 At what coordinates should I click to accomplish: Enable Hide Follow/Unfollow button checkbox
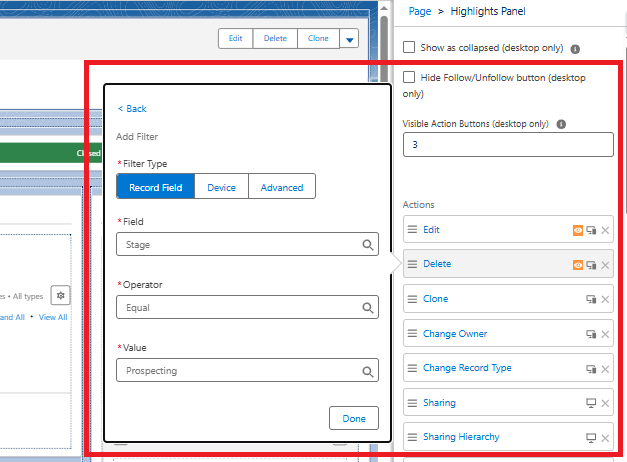pos(409,77)
